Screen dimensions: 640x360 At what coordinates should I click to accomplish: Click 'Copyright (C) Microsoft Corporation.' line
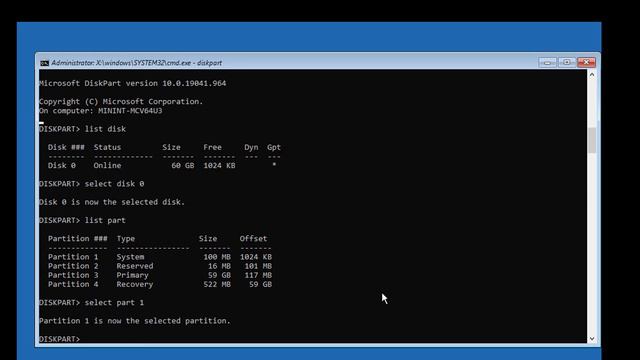tap(121, 102)
